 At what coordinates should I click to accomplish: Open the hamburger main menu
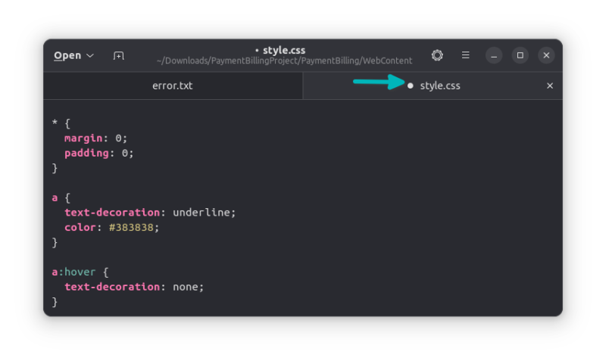pyautogui.click(x=466, y=55)
